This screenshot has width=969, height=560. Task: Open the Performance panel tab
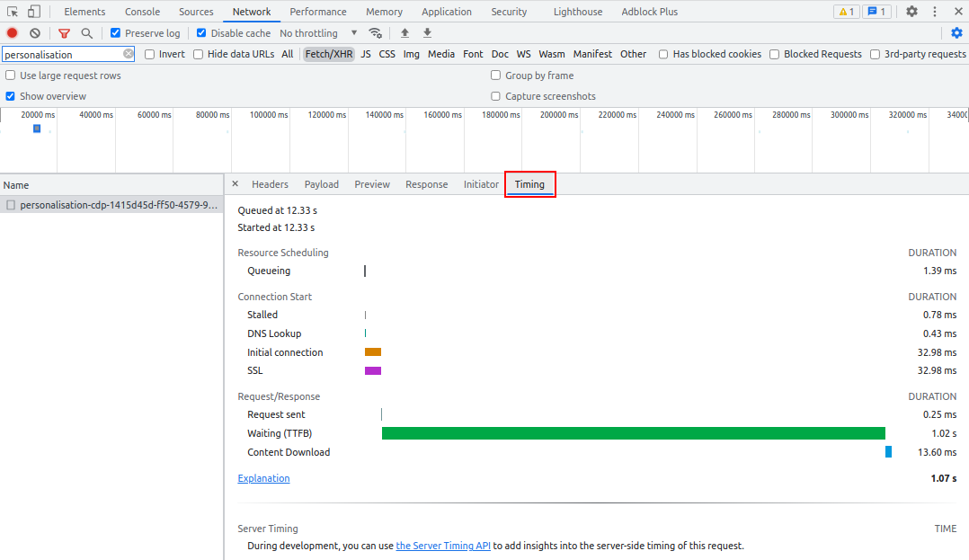[x=318, y=12]
